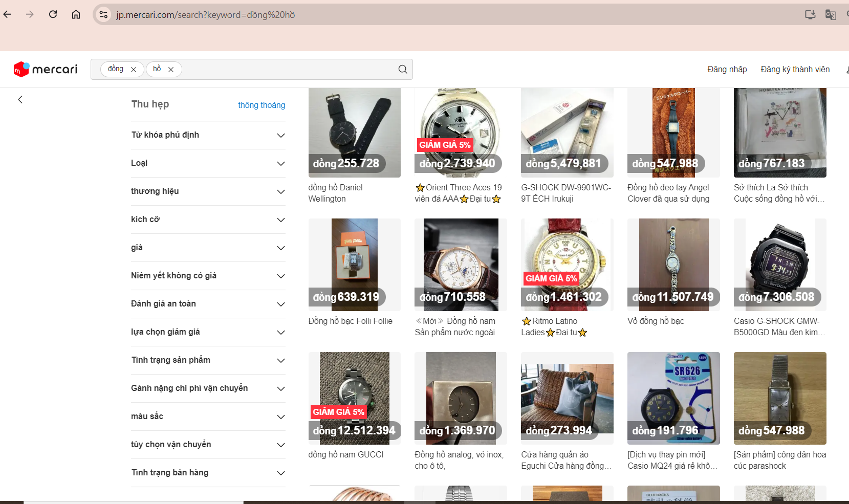The width and height of the screenshot is (849, 504).
Task: Expand the kích cỡ size filter
Action: click(208, 220)
